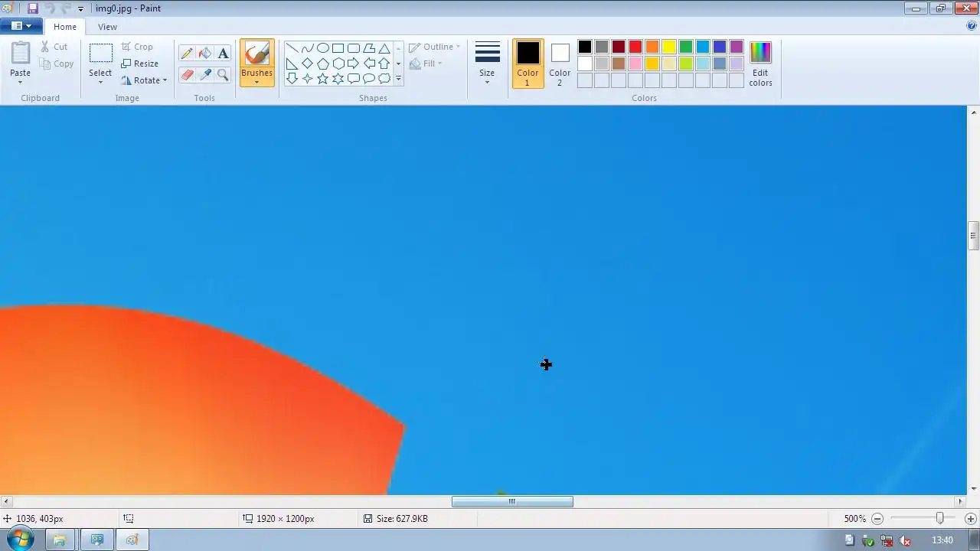Open the Home ribbon tab
The width and height of the screenshot is (980, 551).
click(x=65, y=27)
